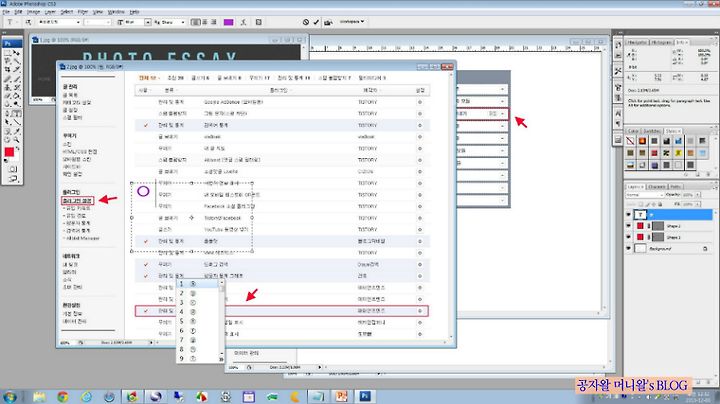720x404 pixels.
Task: Open the layer blend mode dropdown
Action: (645, 195)
